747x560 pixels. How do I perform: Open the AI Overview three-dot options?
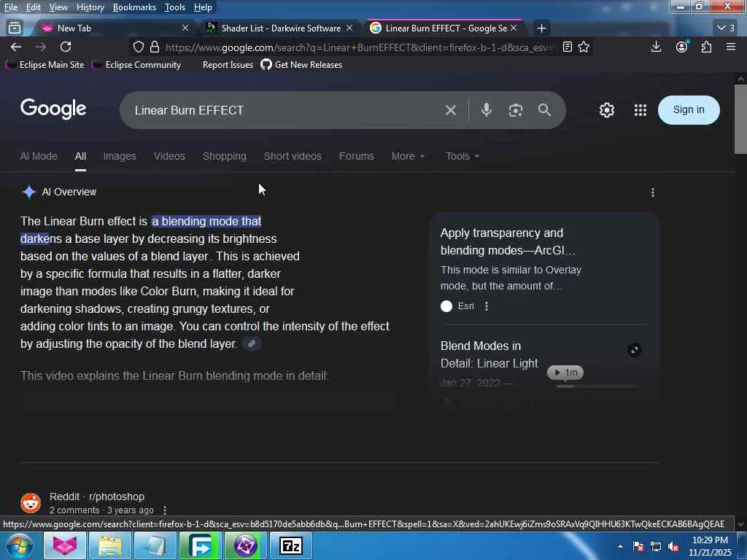click(653, 192)
